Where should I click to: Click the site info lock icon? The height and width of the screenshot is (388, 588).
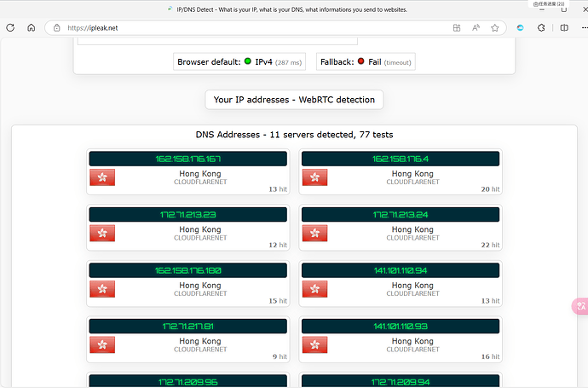pyautogui.click(x=56, y=28)
